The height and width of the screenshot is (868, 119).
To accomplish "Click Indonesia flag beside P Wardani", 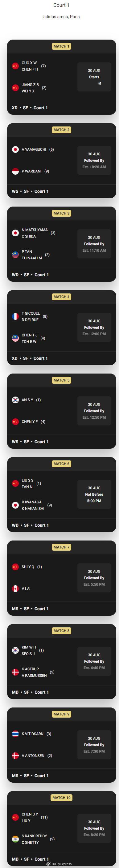I will (x=15, y=171).
